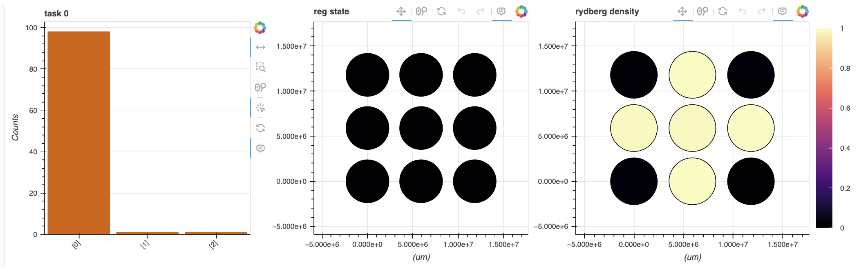Toggle wheel zoom in reg state toolbar
868x271 pixels.
pos(421,11)
